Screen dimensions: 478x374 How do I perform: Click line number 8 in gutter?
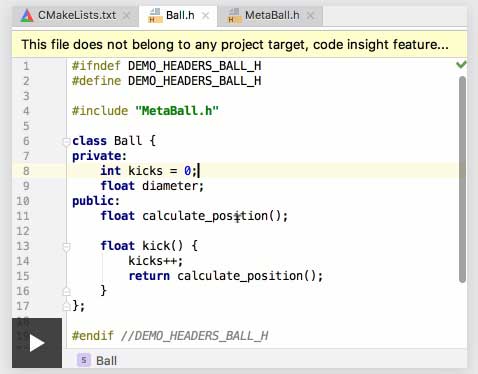click(26, 171)
